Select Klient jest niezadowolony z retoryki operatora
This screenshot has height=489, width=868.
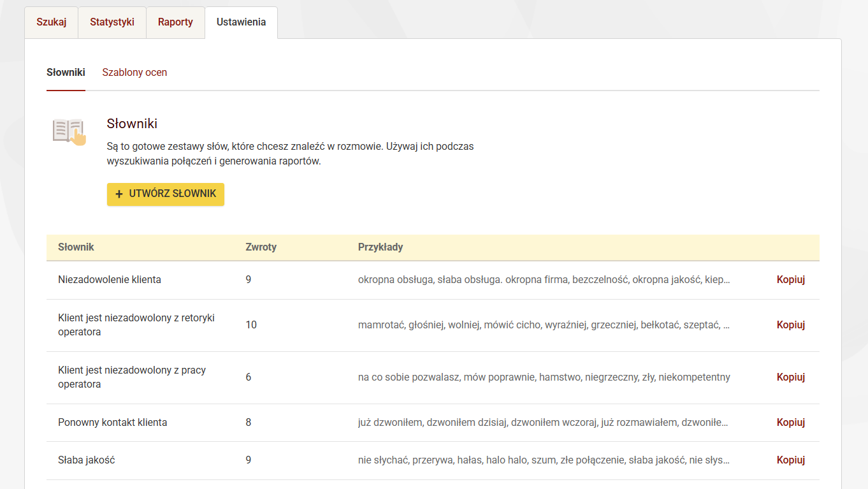(136, 325)
